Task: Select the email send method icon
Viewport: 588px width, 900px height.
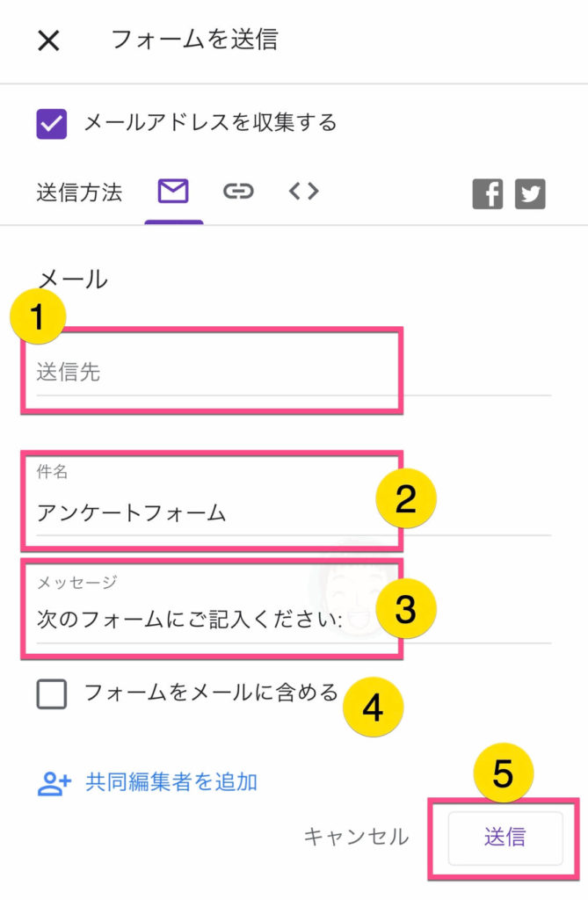Action: coord(173,191)
